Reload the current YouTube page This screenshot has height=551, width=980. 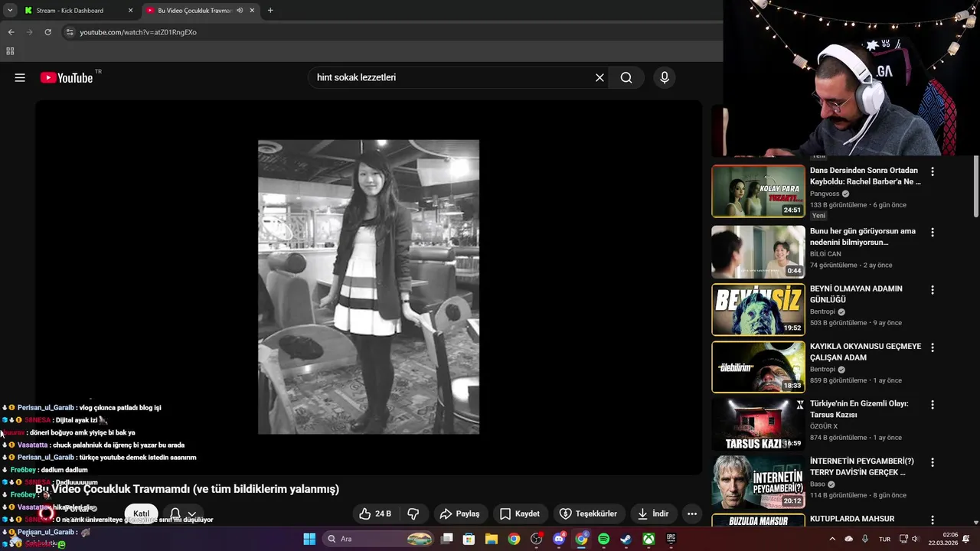tap(47, 32)
